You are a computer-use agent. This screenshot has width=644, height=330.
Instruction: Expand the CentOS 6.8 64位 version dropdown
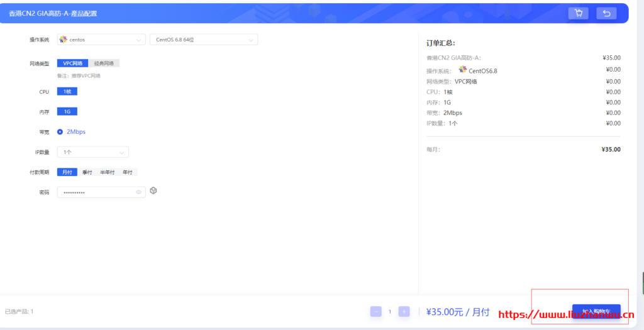204,40
